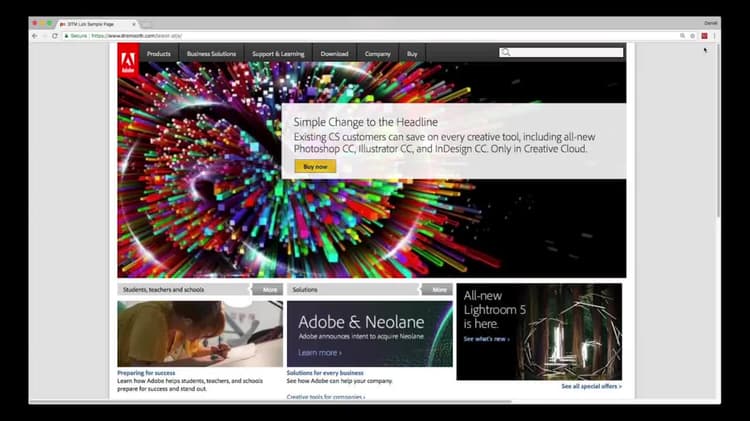Open the Creative tools for companies link
This screenshot has width=750, height=421.
[326, 397]
